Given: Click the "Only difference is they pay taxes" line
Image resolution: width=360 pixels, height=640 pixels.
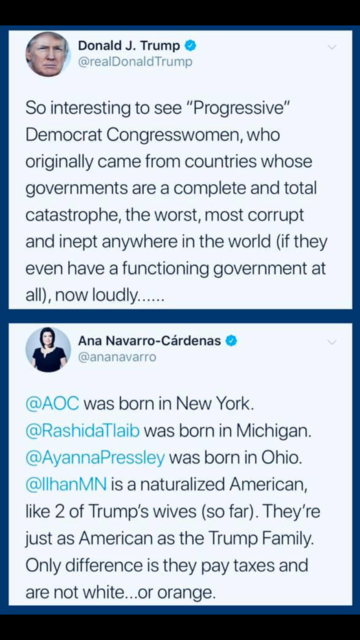Looking at the screenshot, I should pyautogui.click(x=167, y=566).
